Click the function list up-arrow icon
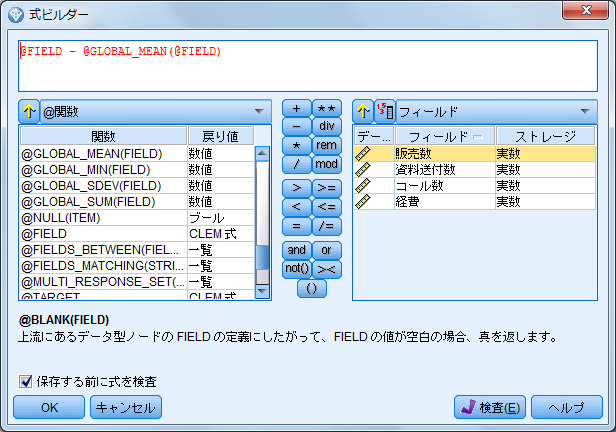Viewport: 616px width, 432px height. [x=29, y=112]
